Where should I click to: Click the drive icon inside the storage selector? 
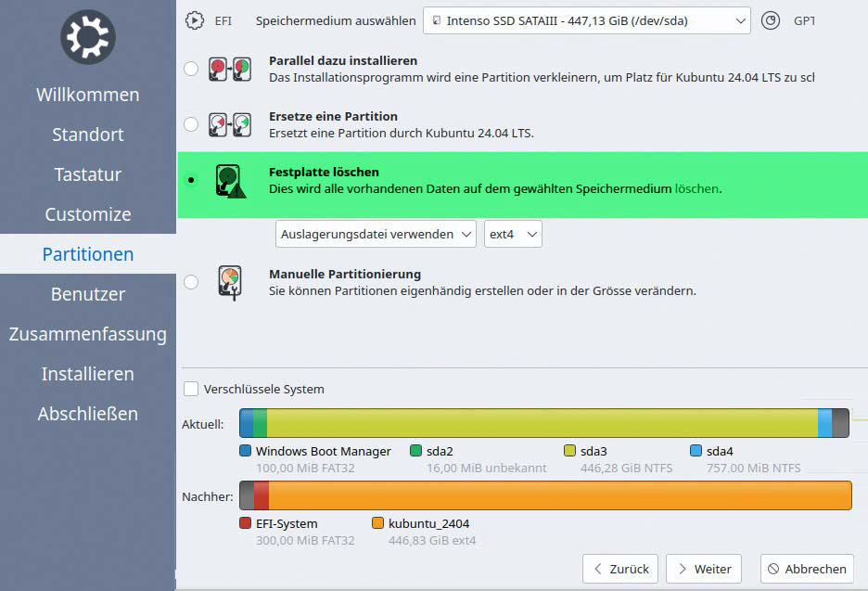tap(435, 19)
